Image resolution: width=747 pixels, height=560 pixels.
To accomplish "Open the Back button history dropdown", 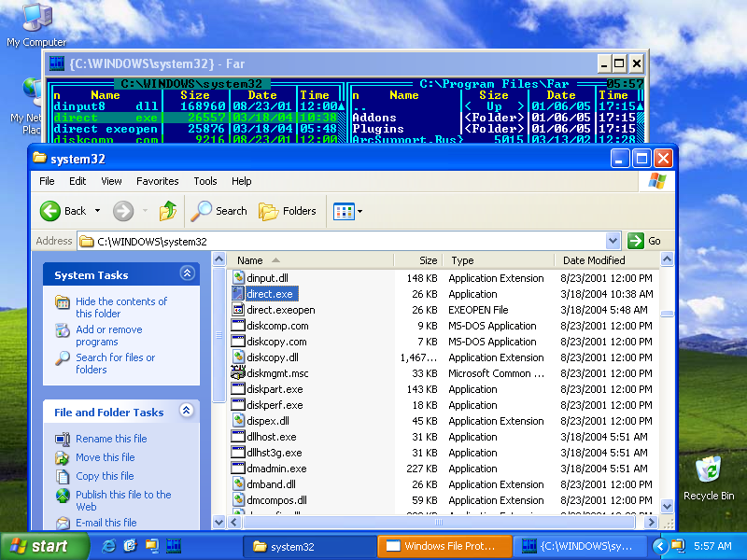I will click(98, 211).
